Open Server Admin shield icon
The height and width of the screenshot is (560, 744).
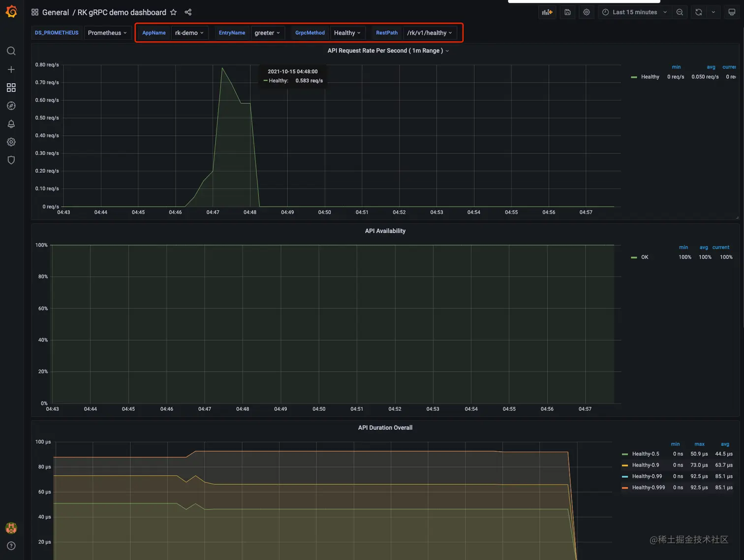click(x=11, y=160)
